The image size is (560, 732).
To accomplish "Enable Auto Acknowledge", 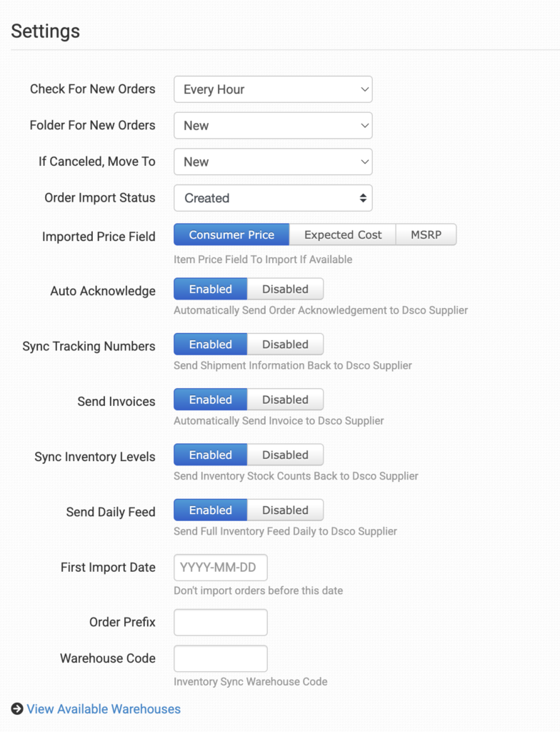I will 211,290.
